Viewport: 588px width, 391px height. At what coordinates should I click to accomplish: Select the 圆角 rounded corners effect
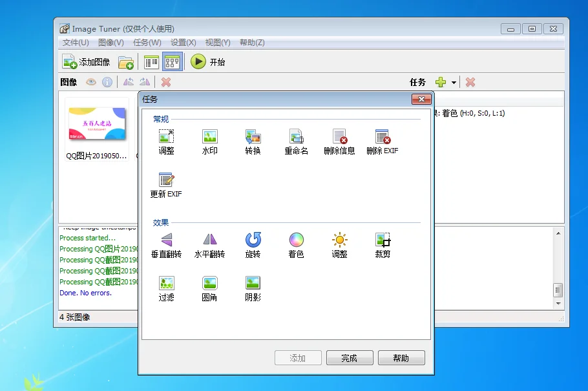[209, 289]
